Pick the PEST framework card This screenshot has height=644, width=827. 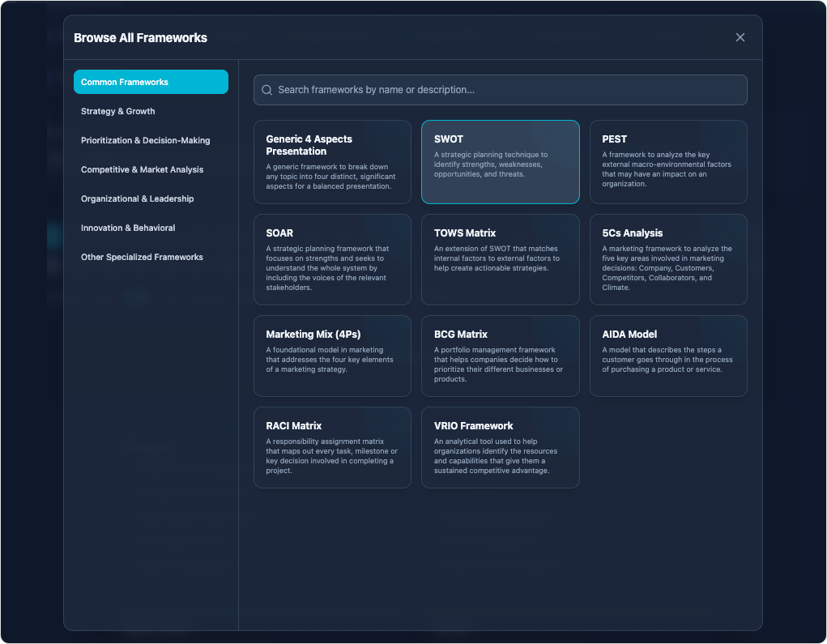pyautogui.click(x=668, y=162)
